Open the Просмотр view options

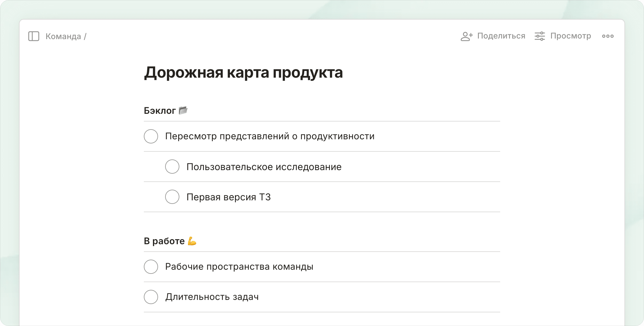570,36
